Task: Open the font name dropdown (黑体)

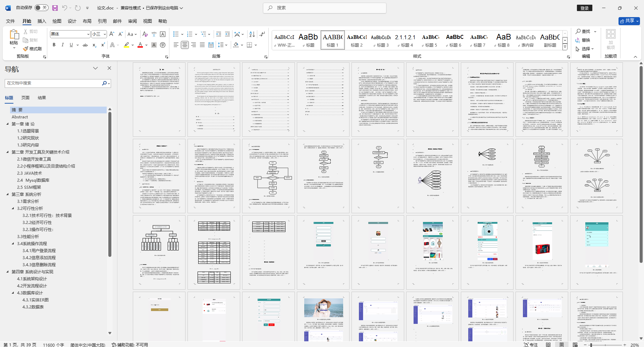Action: (88, 34)
